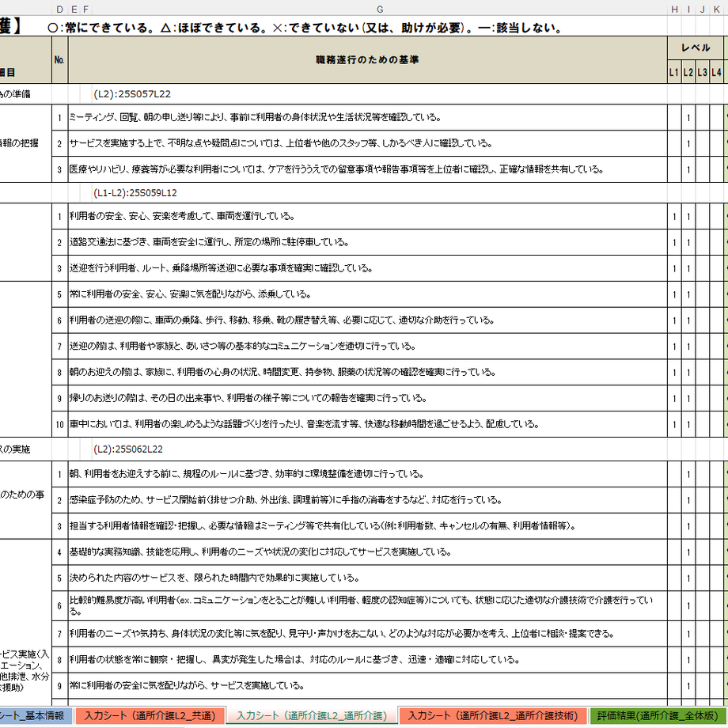Viewport: 728px width, 728px height.
Task: Select the cell starting '朝、利用者をお迎えする前に'
Action: tap(368, 474)
